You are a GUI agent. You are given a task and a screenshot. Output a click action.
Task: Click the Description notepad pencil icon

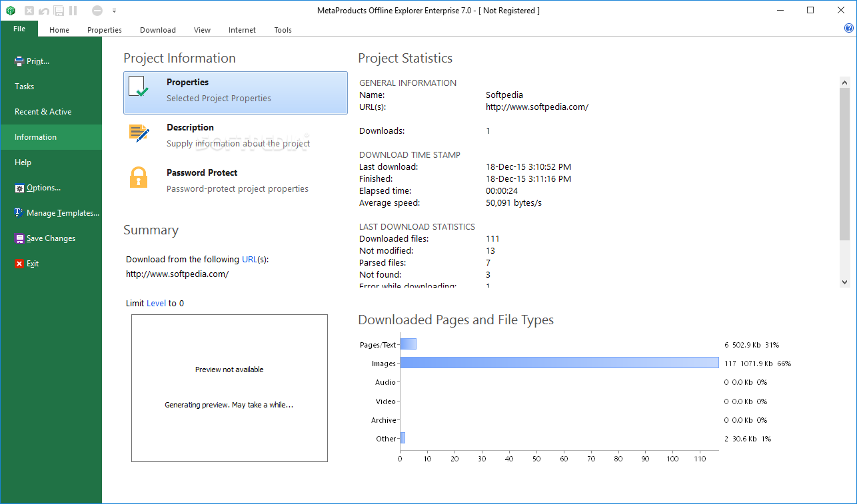point(139,133)
